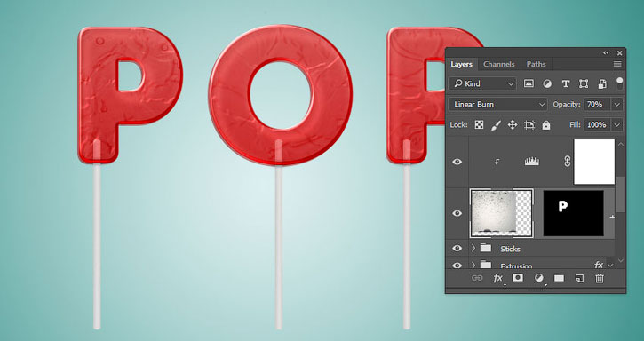Click the fx badge on Extrusion group
This screenshot has height=341, width=644.
[599, 265]
